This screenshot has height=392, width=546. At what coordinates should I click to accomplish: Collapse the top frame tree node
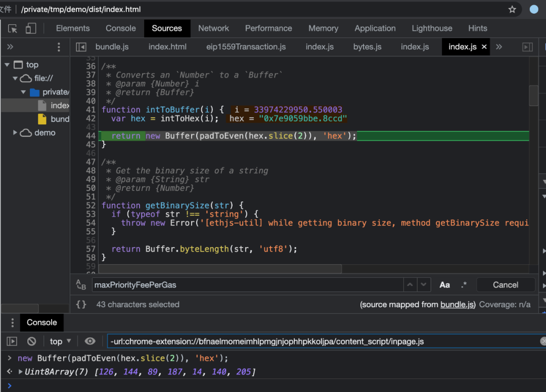7,65
